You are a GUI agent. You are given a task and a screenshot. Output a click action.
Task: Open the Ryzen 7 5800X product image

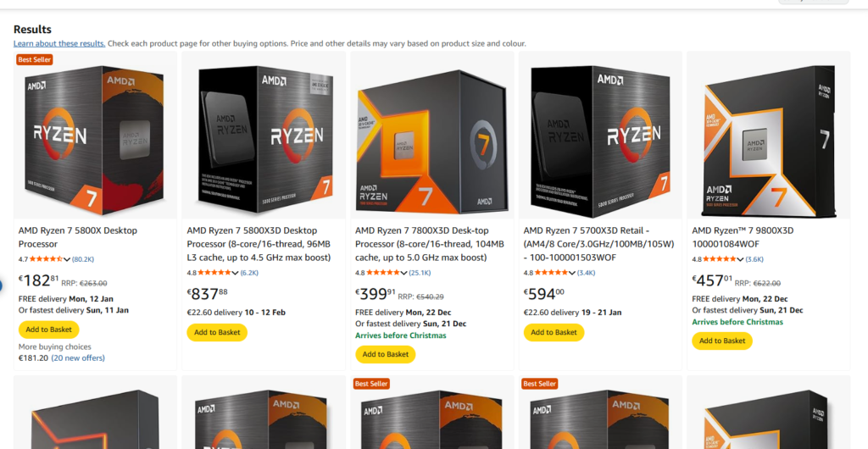(95, 136)
